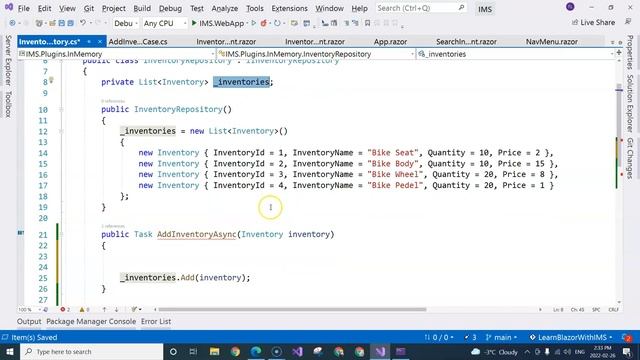Open the Git Changes side panel
The height and width of the screenshot is (360, 640).
(x=630, y=158)
